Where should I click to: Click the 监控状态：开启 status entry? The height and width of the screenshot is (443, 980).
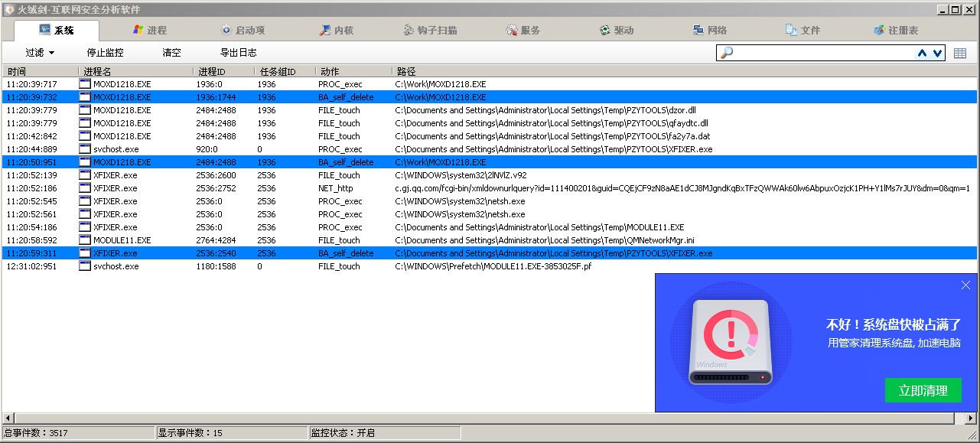343,433
